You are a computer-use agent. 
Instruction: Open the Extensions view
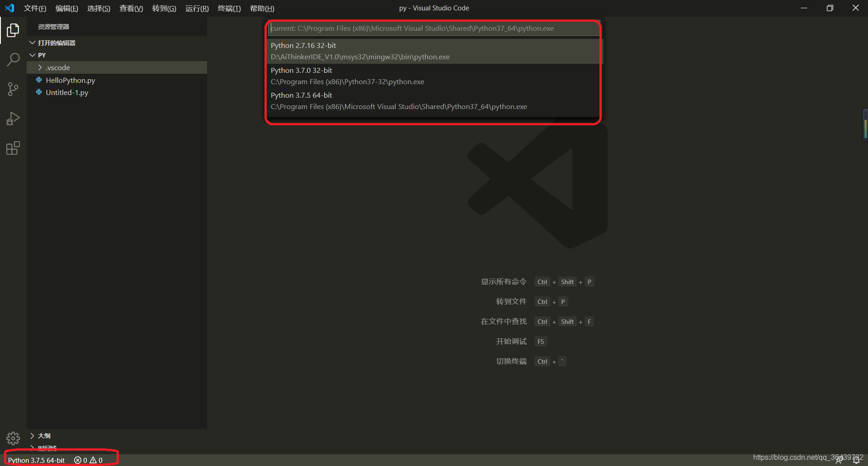[13, 148]
